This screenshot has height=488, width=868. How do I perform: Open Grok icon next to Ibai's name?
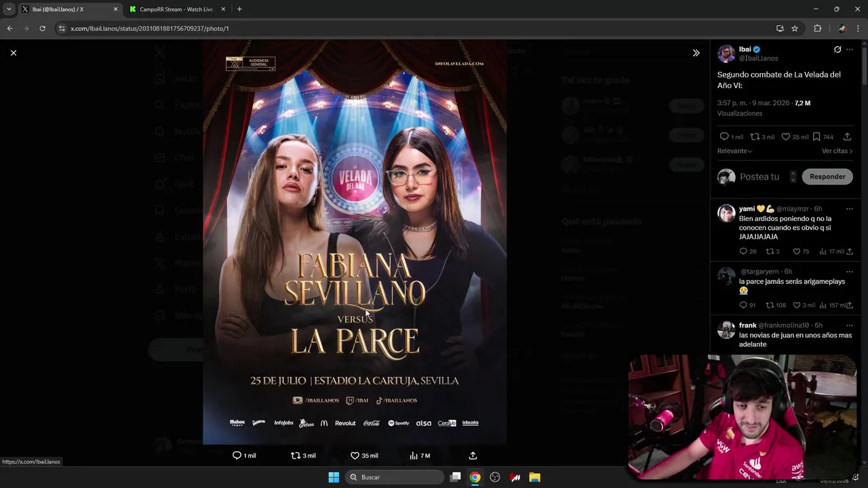coord(837,49)
